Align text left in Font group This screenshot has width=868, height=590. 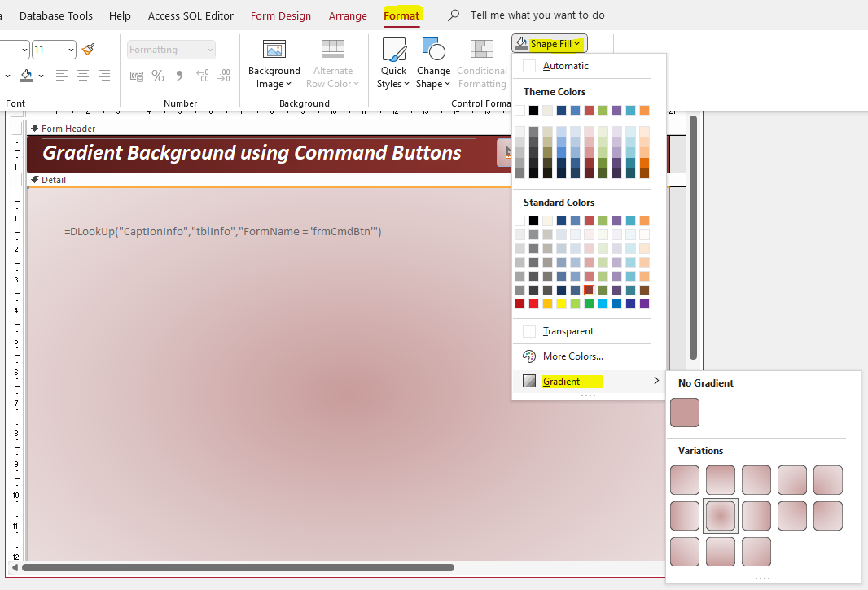coord(61,76)
